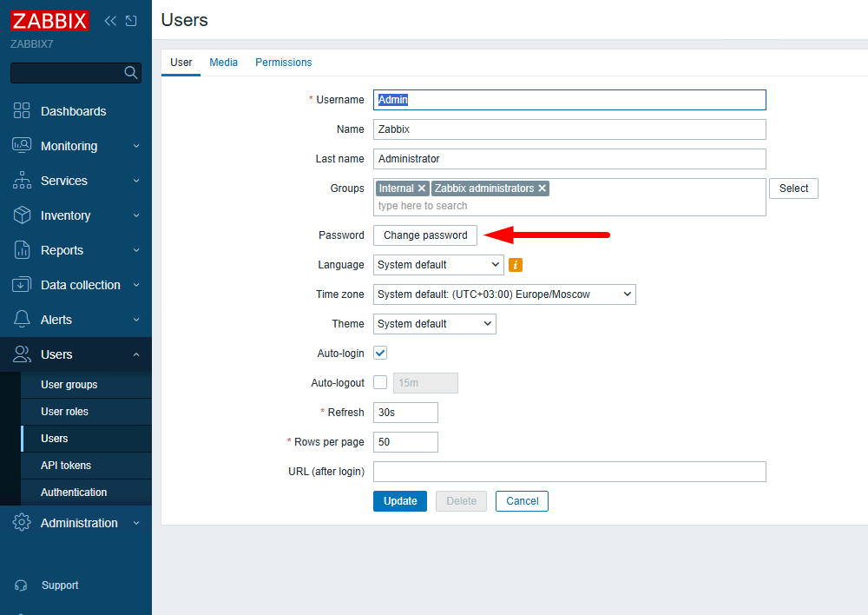This screenshot has height=615, width=868.
Task: Open API tokens submenu item
Action: tap(86, 466)
